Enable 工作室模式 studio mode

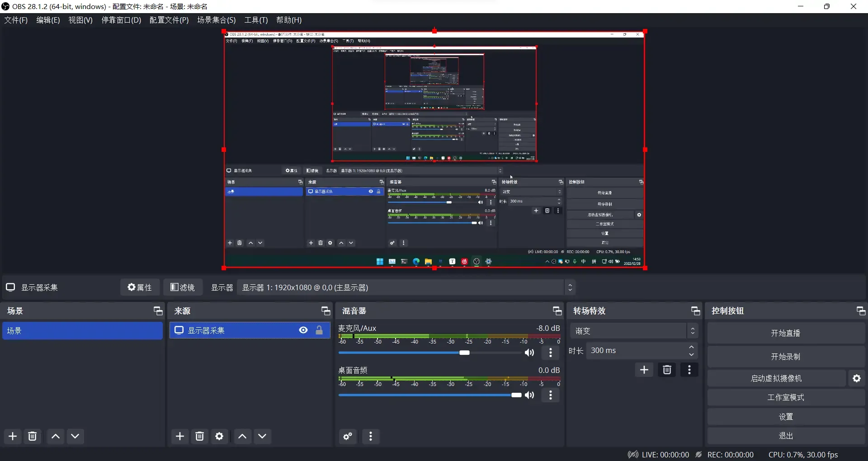tap(786, 397)
